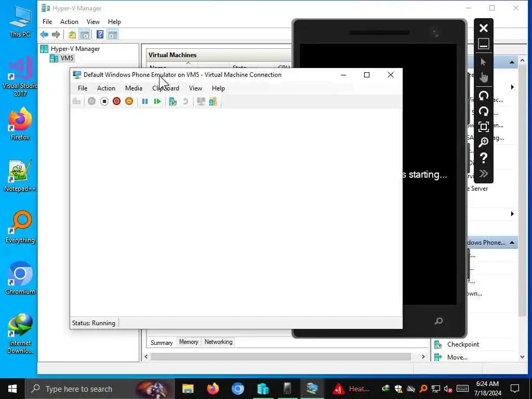Image resolution: width=532 pixels, height=399 pixels.
Task: Click the Actions pane scroll down arrow
Action: pos(523,357)
